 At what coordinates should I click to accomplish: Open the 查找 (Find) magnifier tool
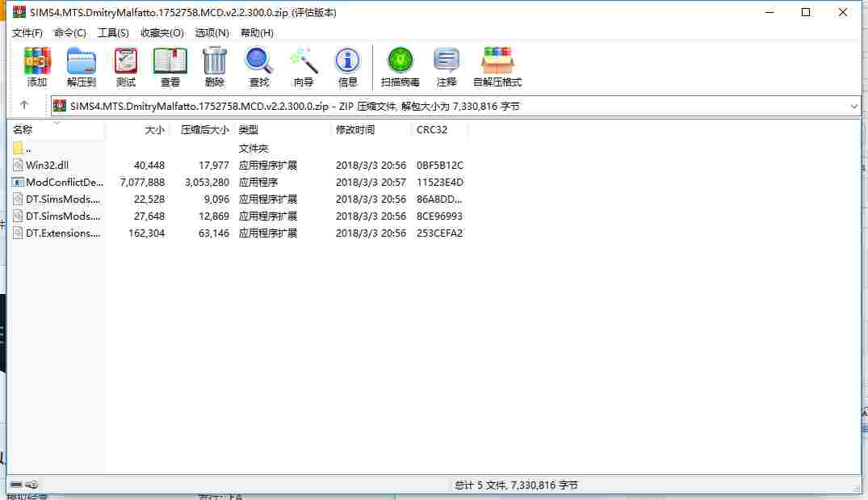pos(258,66)
